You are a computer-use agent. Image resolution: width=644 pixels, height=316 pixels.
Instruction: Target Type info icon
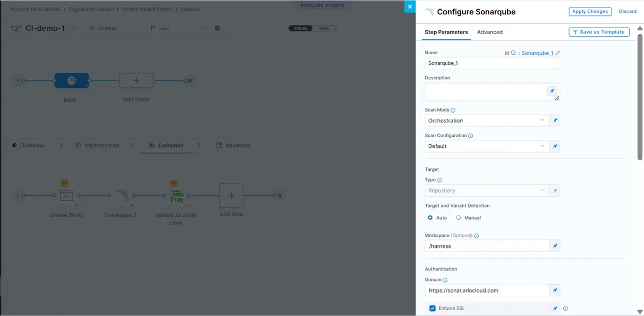439,180
